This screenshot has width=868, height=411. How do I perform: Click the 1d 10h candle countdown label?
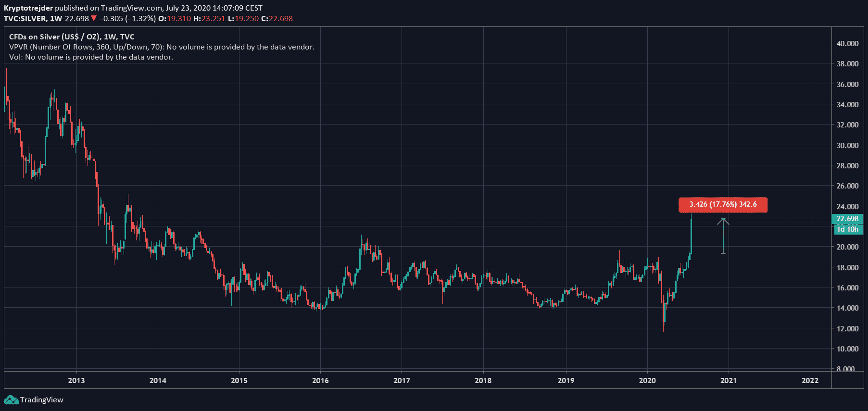(x=847, y=229)
